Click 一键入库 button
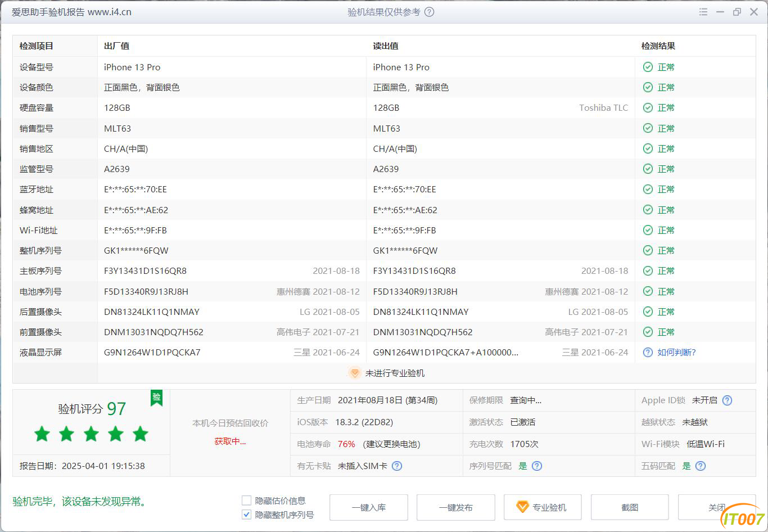768x532 pixels. pyautogui.click(x=369, y=507)
